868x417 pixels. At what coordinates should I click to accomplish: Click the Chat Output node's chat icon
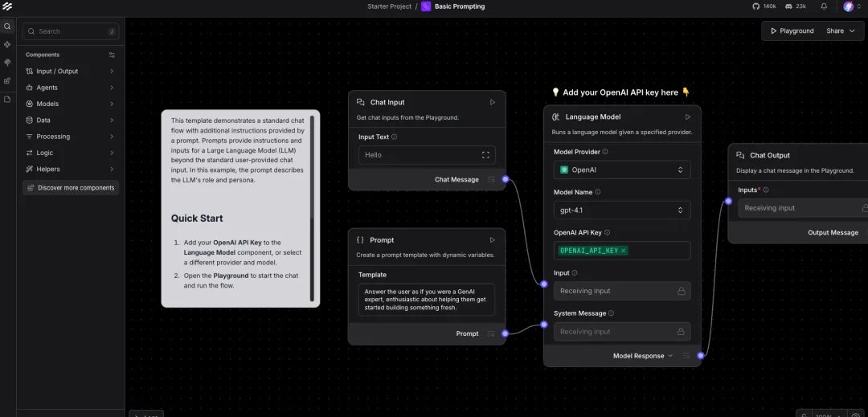pos(740,155)
